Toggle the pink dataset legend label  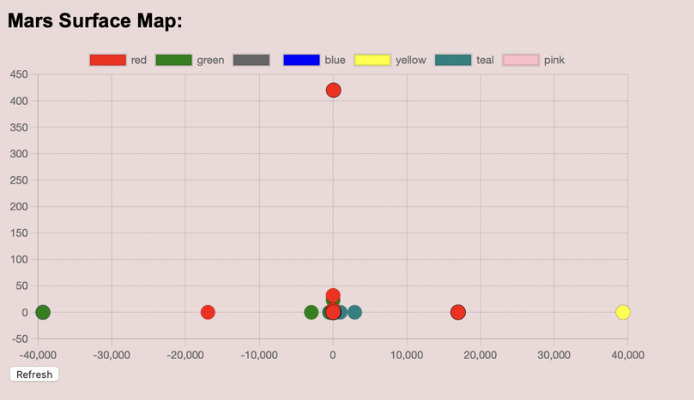click(554, 60)
